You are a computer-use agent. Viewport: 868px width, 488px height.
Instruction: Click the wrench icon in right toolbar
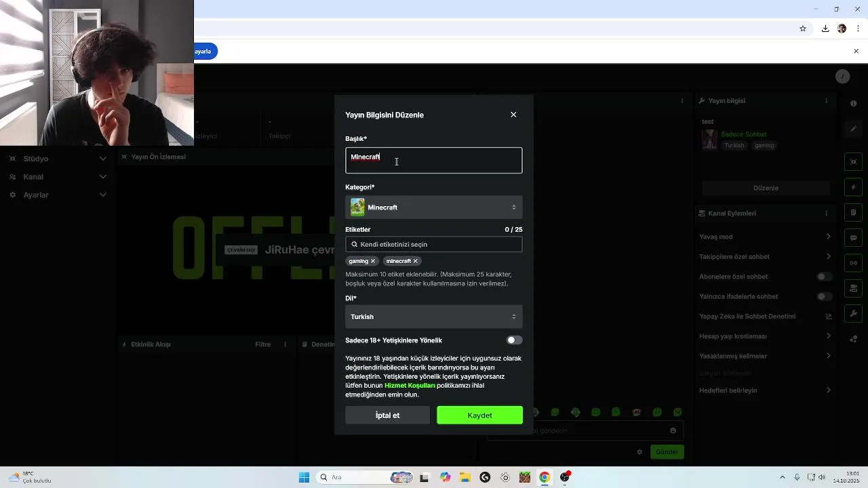(x=854, y=314)
